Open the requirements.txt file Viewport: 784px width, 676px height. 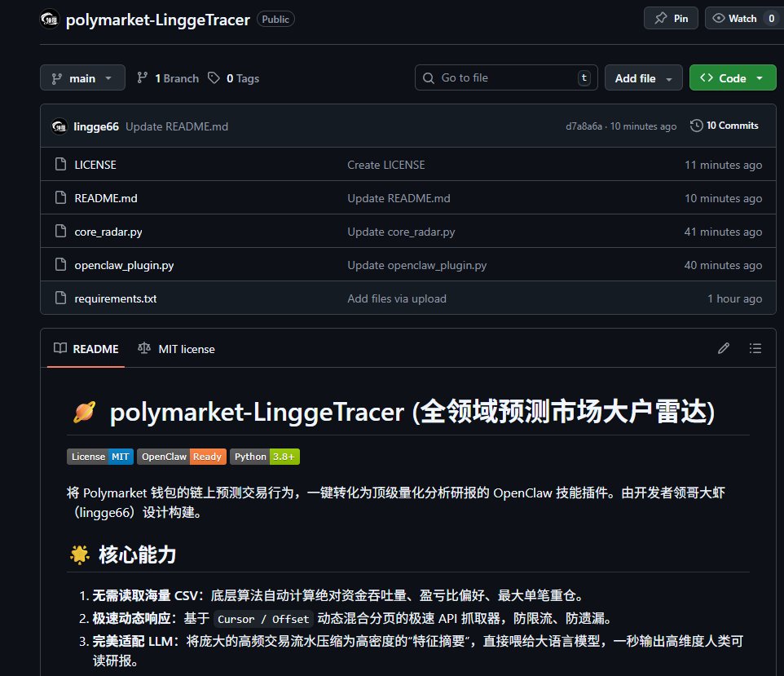(116, 298)
